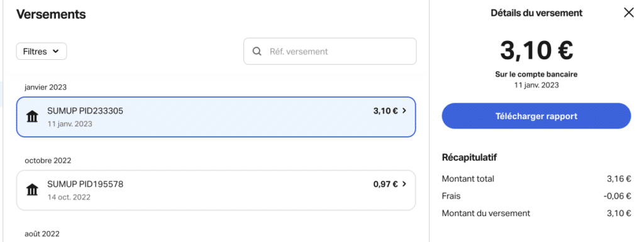The image size is (644, 242).
Task: Select the SUMUP PID233305 payout entry
Action: click(216, 117)
